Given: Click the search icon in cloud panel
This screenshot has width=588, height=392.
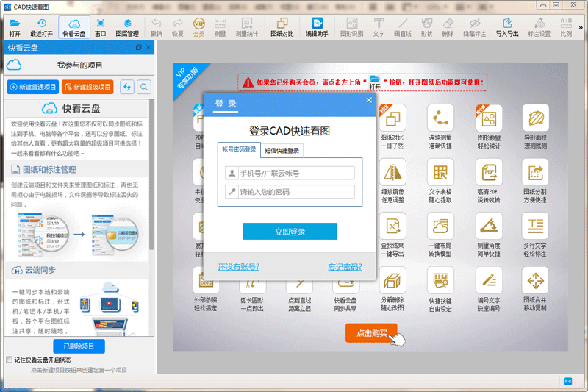Looking at the screenshot, I should pos(144,88).
